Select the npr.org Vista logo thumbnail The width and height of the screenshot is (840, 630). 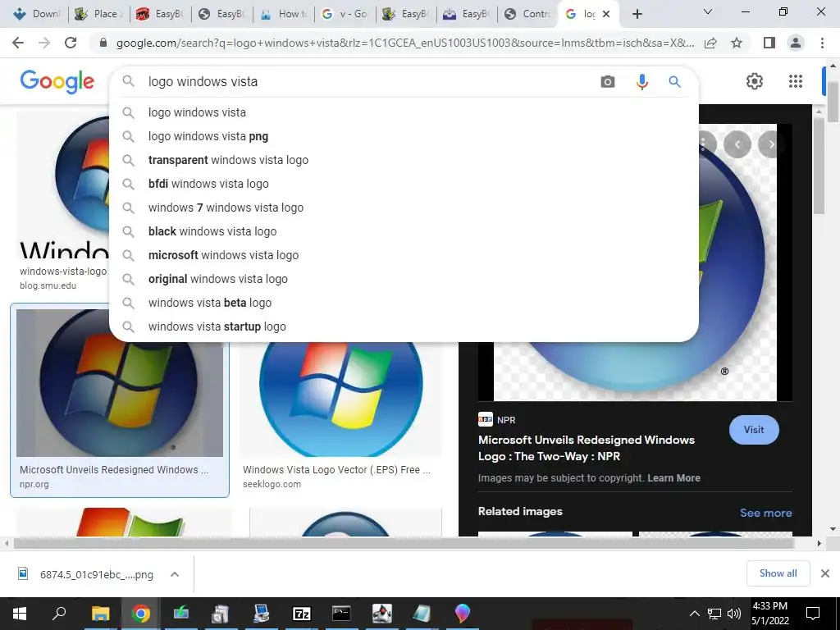tap(120, 382)
